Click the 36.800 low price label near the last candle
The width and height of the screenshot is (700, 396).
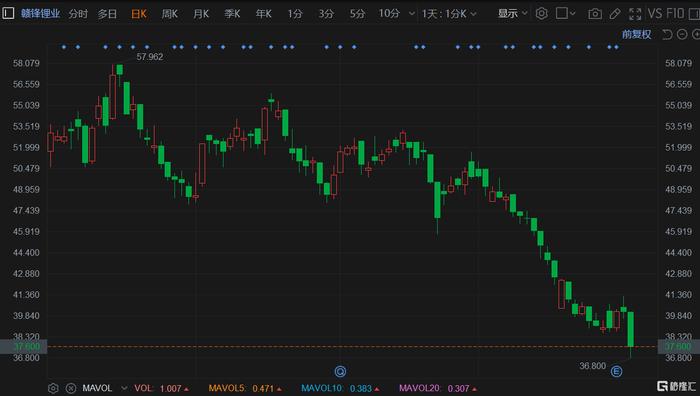(592, 366)
